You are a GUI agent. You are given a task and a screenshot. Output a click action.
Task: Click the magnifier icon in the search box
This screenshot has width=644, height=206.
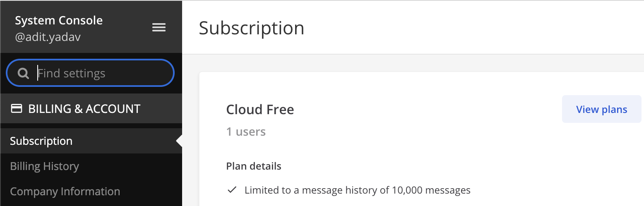click(x=23, y=74)
